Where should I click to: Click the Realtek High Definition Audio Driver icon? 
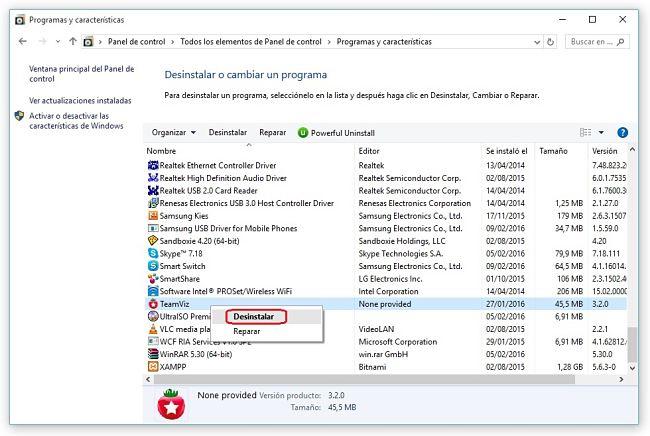153,178
